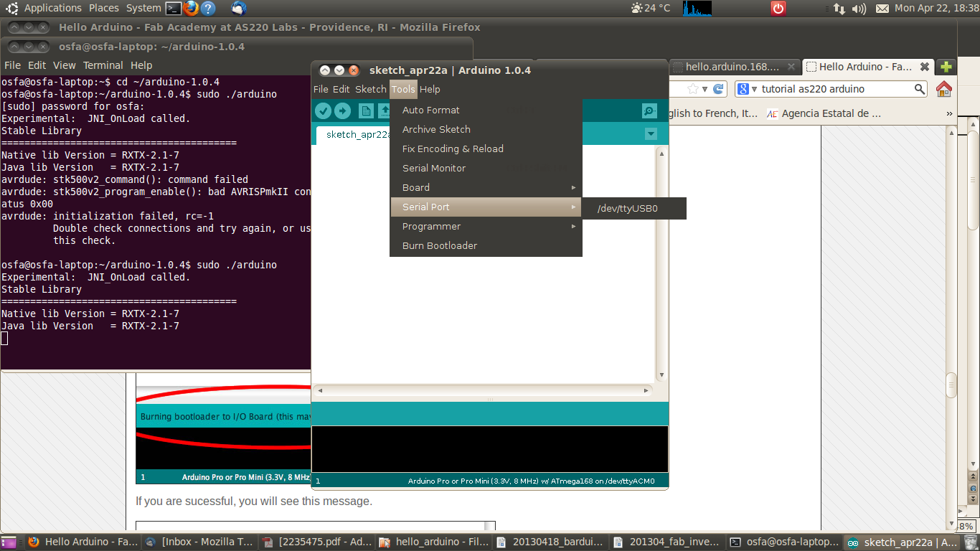Screen dimensions: 980x551
Task: Click the mail envelope indicator icon
Action: pyautogui.click(x=882, y=9)
